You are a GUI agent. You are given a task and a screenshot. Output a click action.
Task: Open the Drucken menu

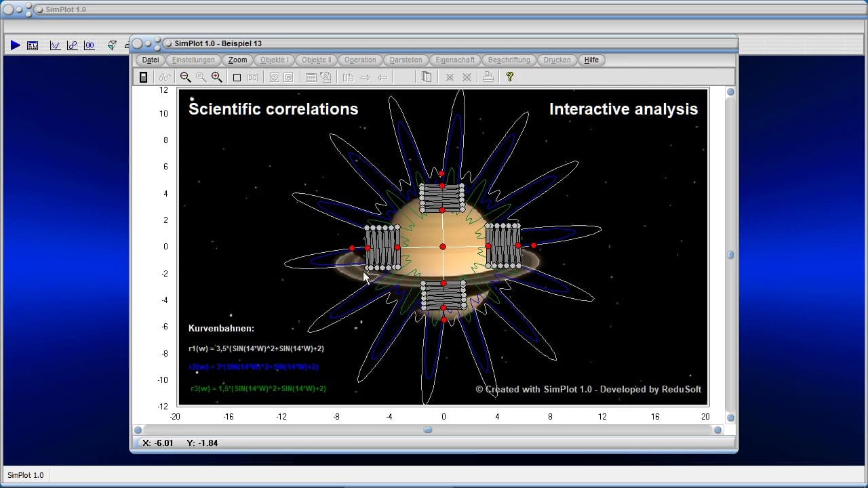pos(557,60)
